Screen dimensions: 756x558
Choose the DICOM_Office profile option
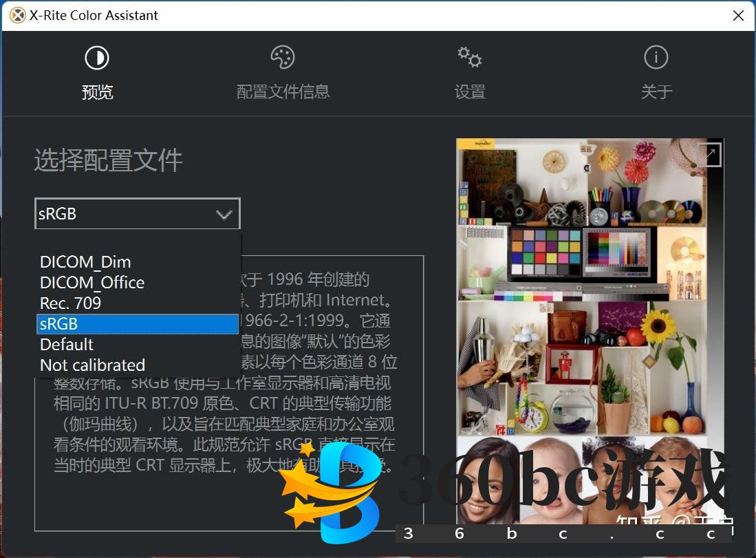[92, 283]
